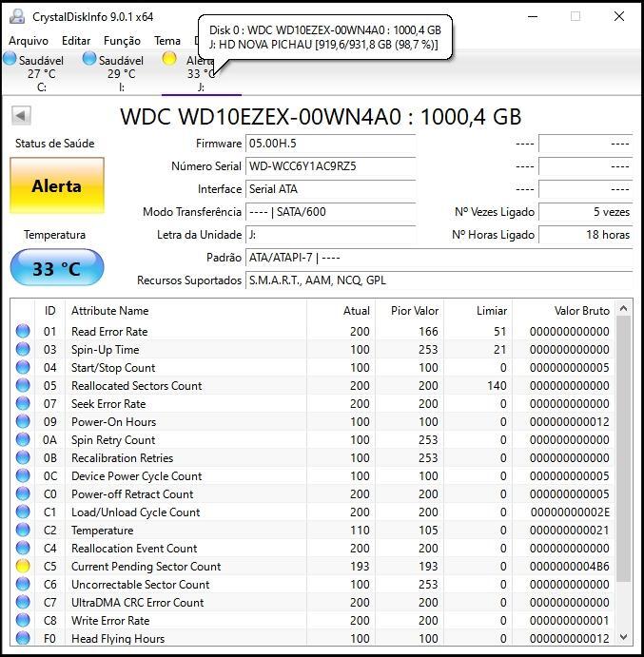The image size is (644, 657).
Task: Click the Pior Valor 166 cell
Action: tap(428, 332)
